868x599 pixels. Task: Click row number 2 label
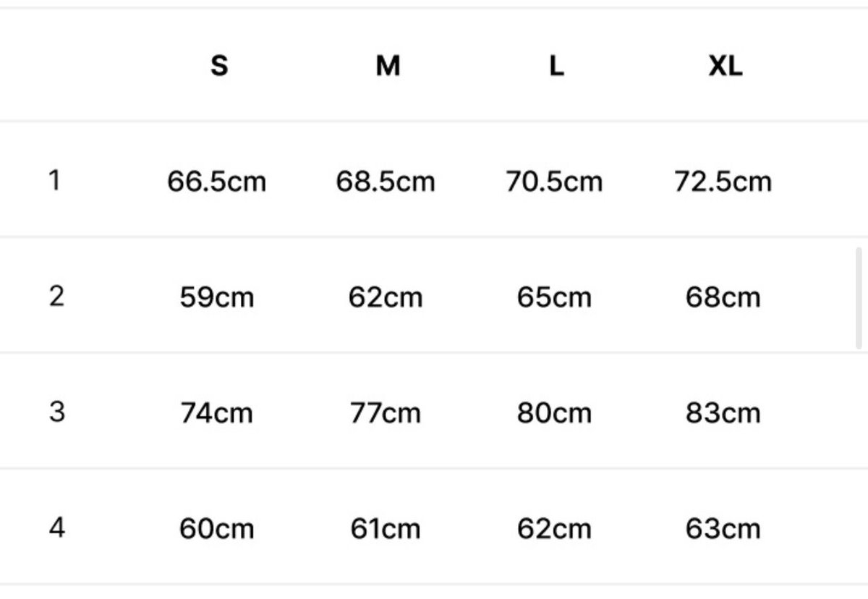[x=56, y=296]
